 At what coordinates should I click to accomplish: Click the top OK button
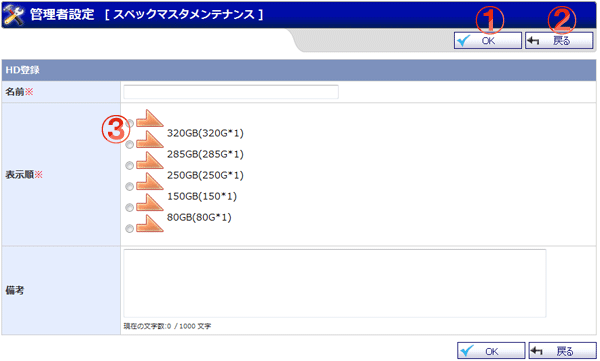coord(488,41)
